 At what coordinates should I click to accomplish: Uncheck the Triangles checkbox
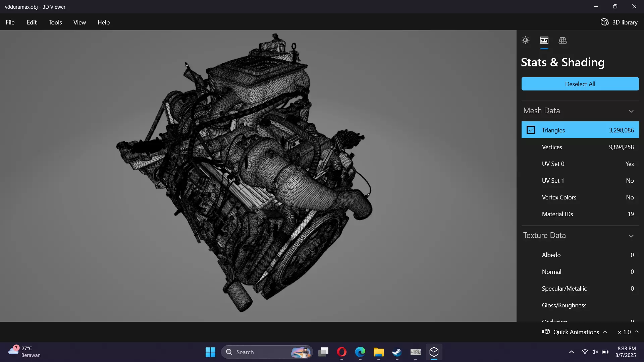tap(531, 130)
